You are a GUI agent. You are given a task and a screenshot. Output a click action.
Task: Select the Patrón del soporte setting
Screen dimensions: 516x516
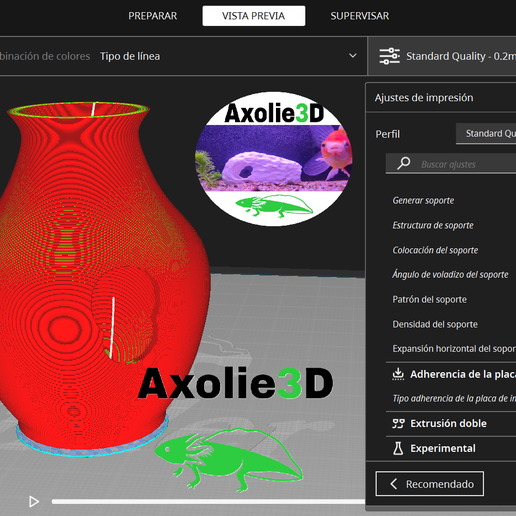[x=429, y=299]
